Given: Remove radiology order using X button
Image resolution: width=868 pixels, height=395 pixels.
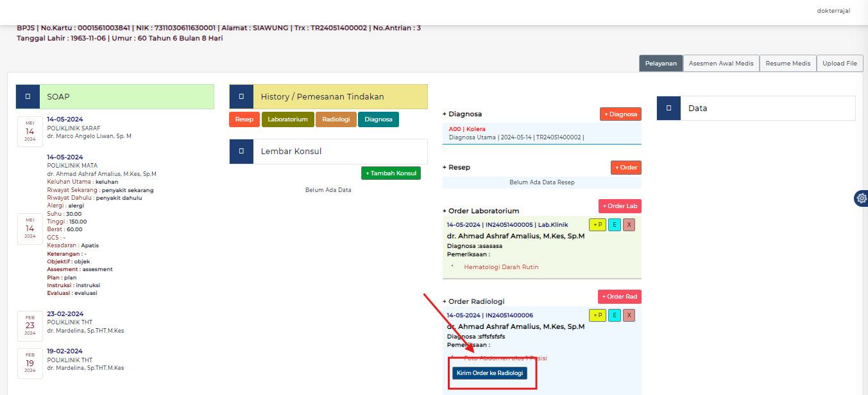Looking at the screenshot, I should point(629,315).
